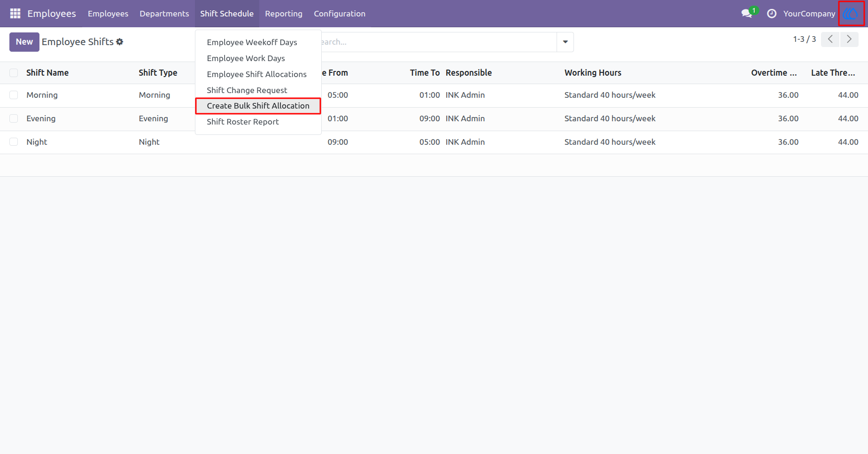Choose Create Bulk Shift Allocation
The width and height of the screenshot is (868, 454).
(x=258, y=106)
